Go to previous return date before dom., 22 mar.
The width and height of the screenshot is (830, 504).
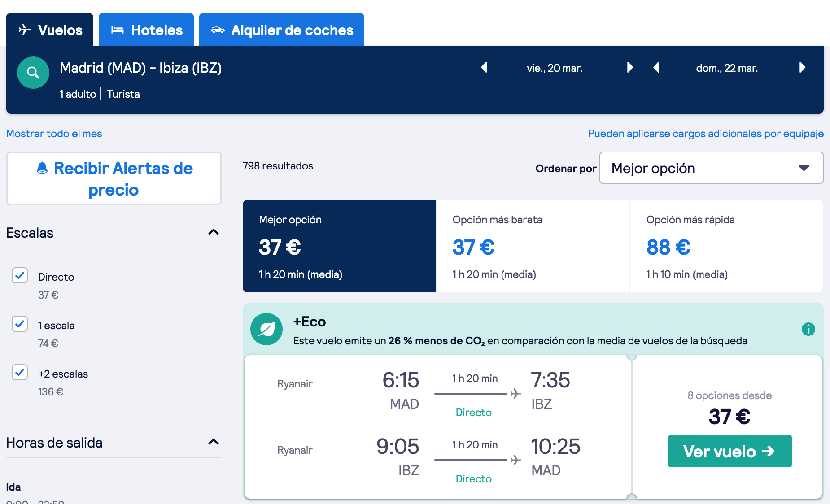tap(656, 68)
